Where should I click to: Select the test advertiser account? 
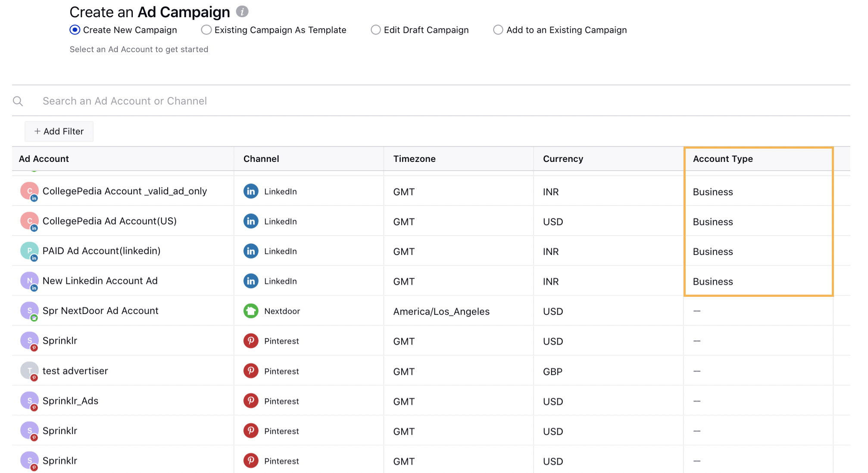[75, 371]
